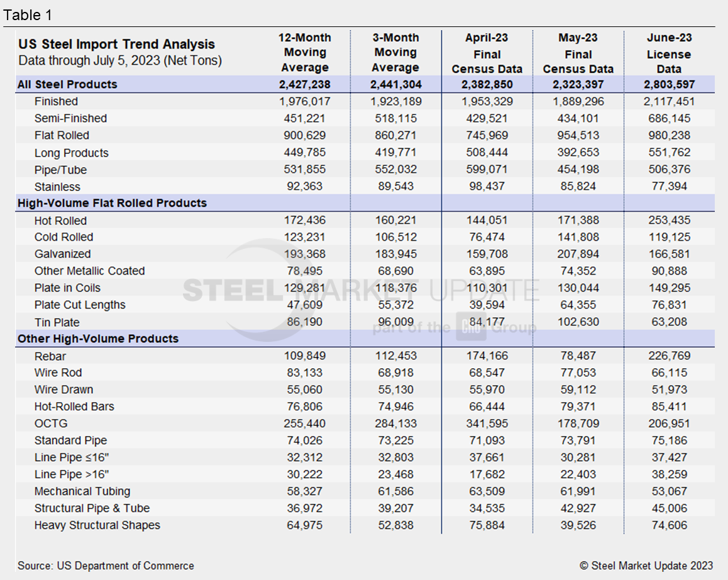The image size is (728, 580).
Task: Click the OCTG row label
Action: click(48, 424)
